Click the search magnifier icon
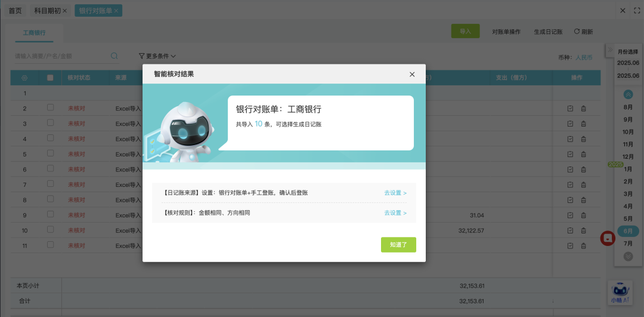The width and height of the screenshot is (644, 317). point(114,56)
